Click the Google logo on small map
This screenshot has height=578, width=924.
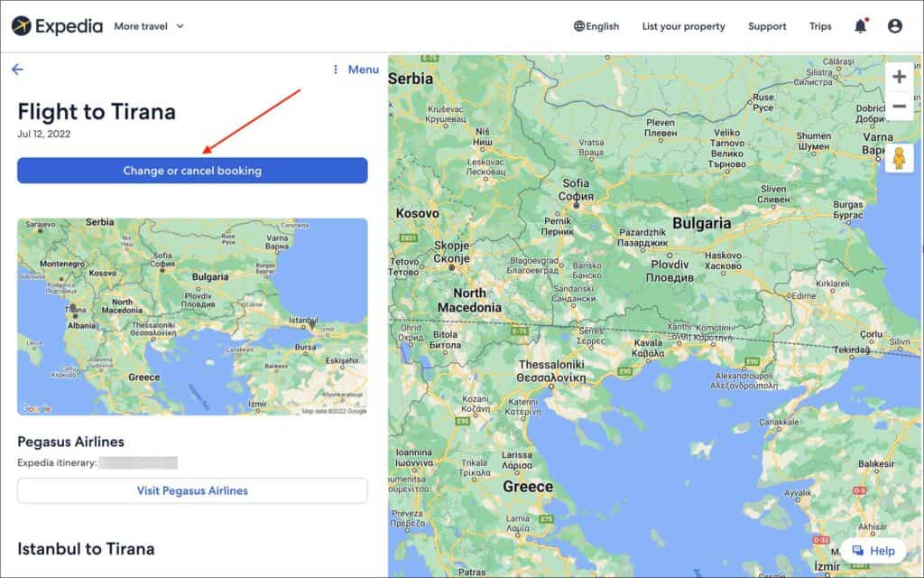pos(36,409)
